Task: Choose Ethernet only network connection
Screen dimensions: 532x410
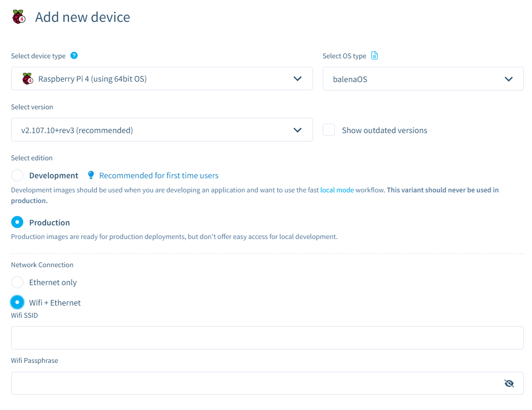Action: (17, 282)
